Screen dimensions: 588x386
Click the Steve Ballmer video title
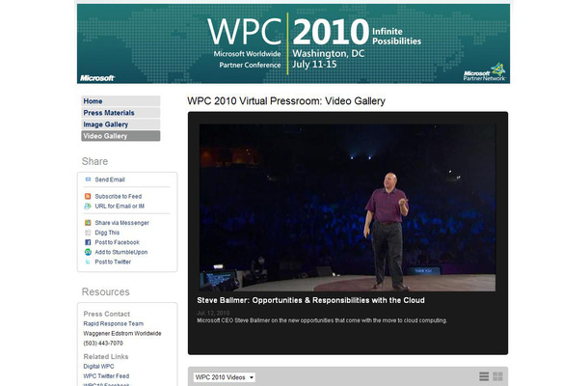click(311, 300)
